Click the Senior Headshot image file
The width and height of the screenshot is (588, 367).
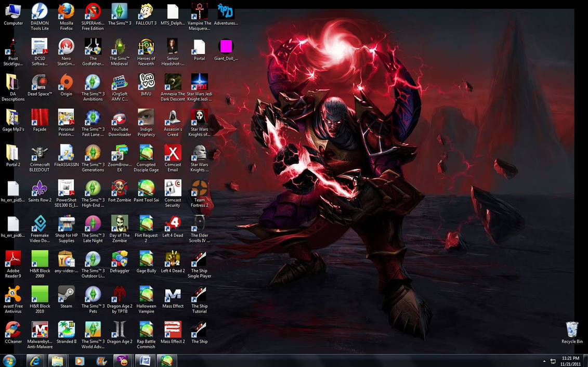[x=173, y=52]
